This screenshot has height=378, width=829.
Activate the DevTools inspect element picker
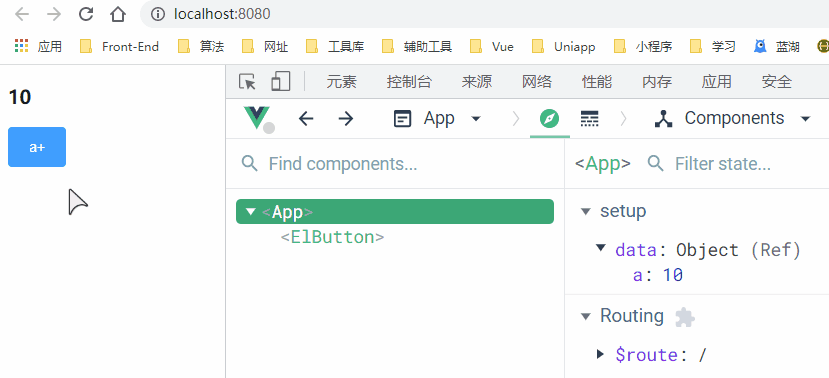[247, 82]
